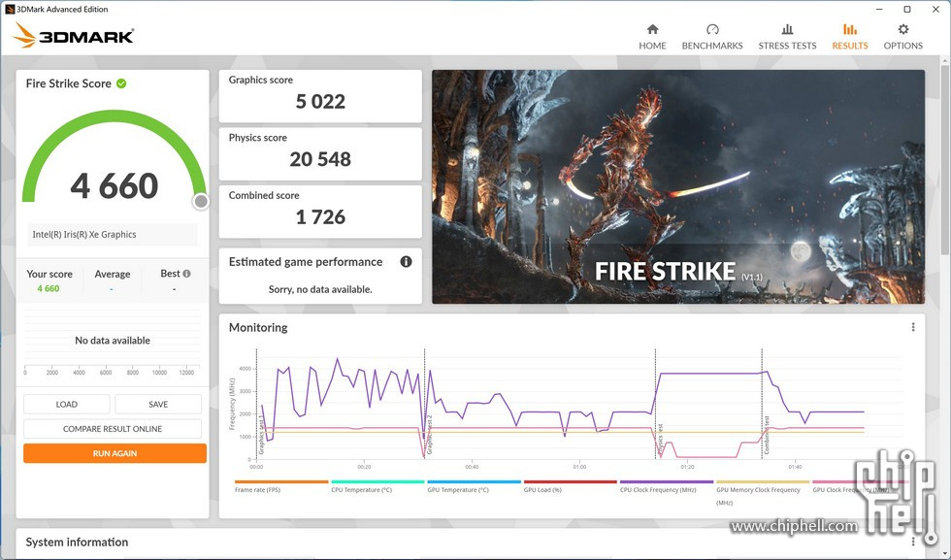Viewport: 951px width, 560px height.
Task: Click the Fire Strike Score title
Action: [69, 83]
